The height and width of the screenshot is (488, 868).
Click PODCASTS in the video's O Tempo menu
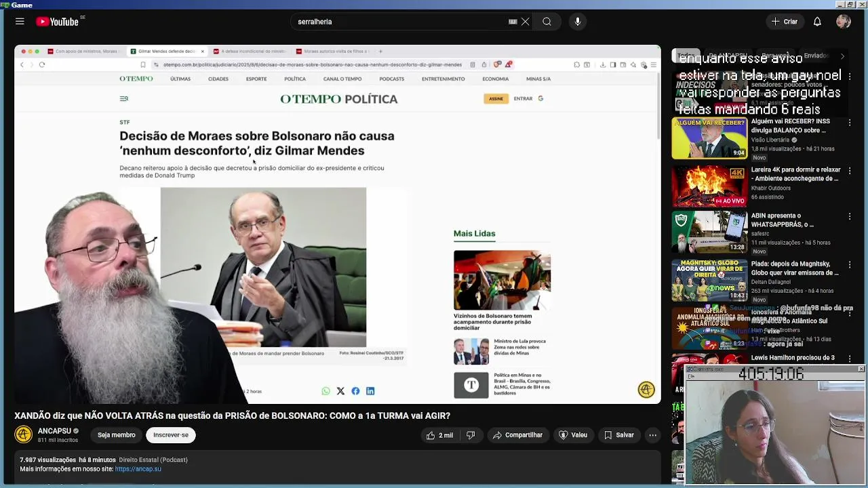392,79
